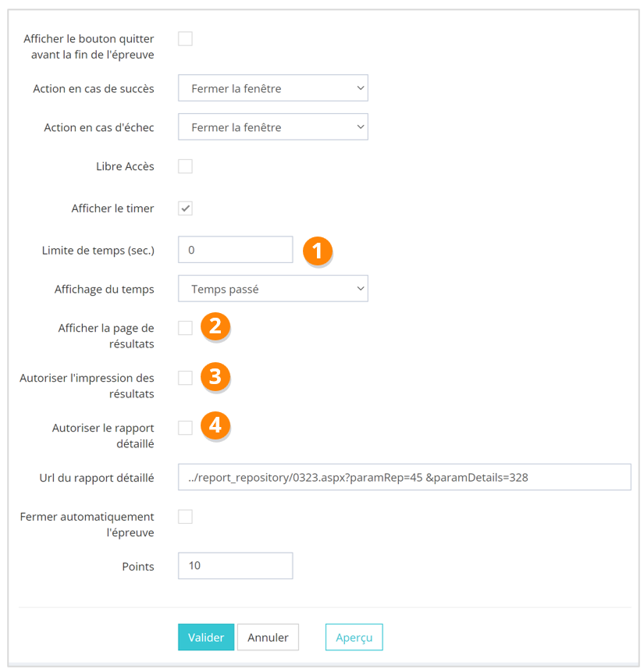The height and width of the screenshot is (669, 644).
Task: Enable Afficher la page de résultats
Action: coord(185,328)
